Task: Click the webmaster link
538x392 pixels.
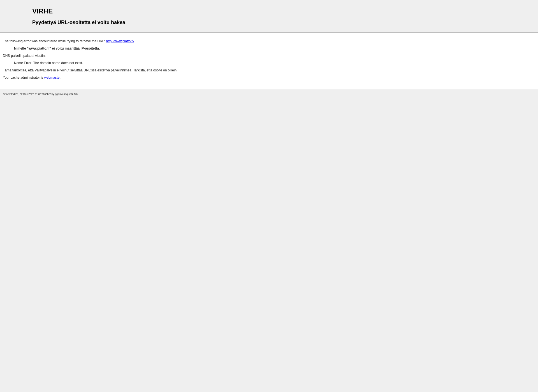Action: pyautogui.click(x=52, y=77)
